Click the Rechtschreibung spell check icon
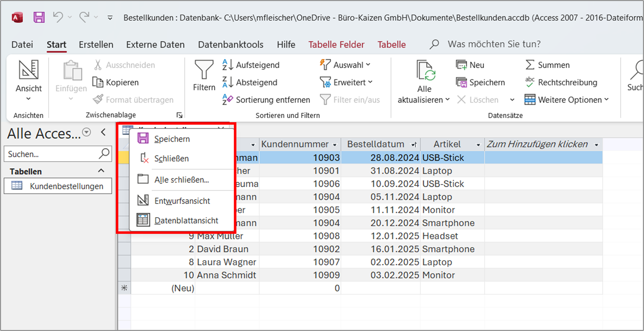This screenshot has width=644, height=331. pos(529,82)
